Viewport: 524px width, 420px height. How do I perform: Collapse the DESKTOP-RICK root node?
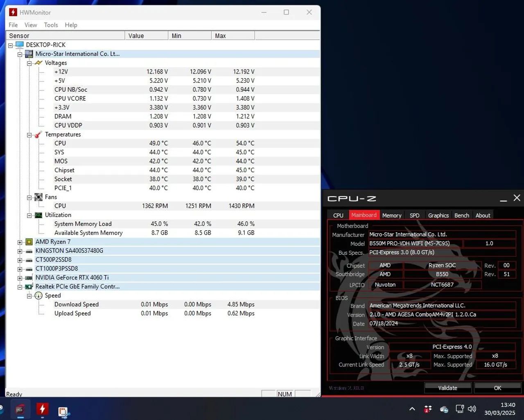(11, 45)
